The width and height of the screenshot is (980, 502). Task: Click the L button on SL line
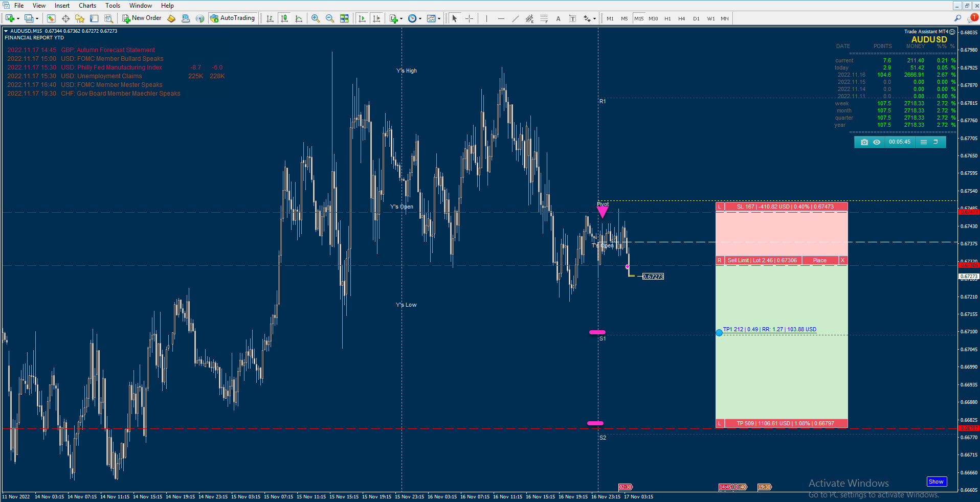[x=720, y=207]
